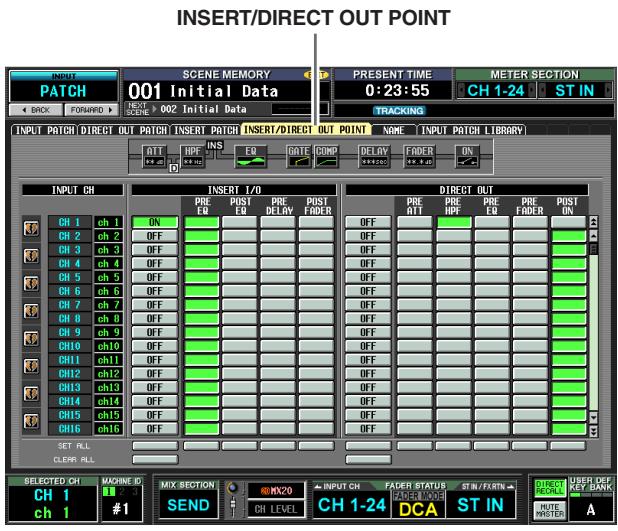The width and height of the screenshot is (618, 531).
Task: Click the pair icon for CH 7/CH 8
Action: pyautogui.click(x=32, y=311)
